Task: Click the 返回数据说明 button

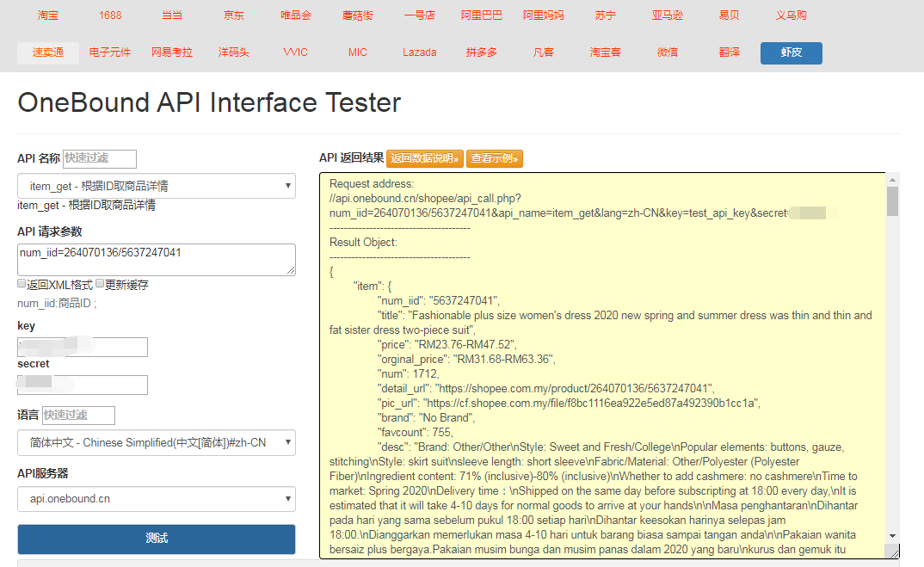Action: [425, 158]
